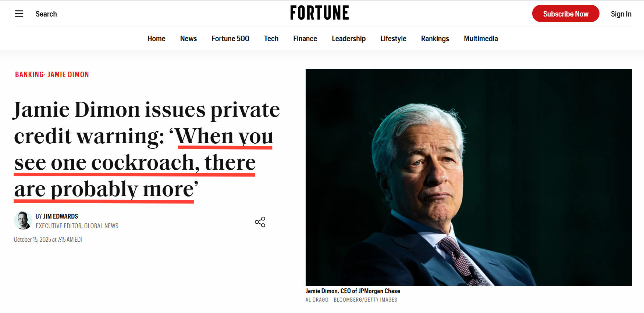Click Jim Edwards' author avatar

click(x=23, y=220)
